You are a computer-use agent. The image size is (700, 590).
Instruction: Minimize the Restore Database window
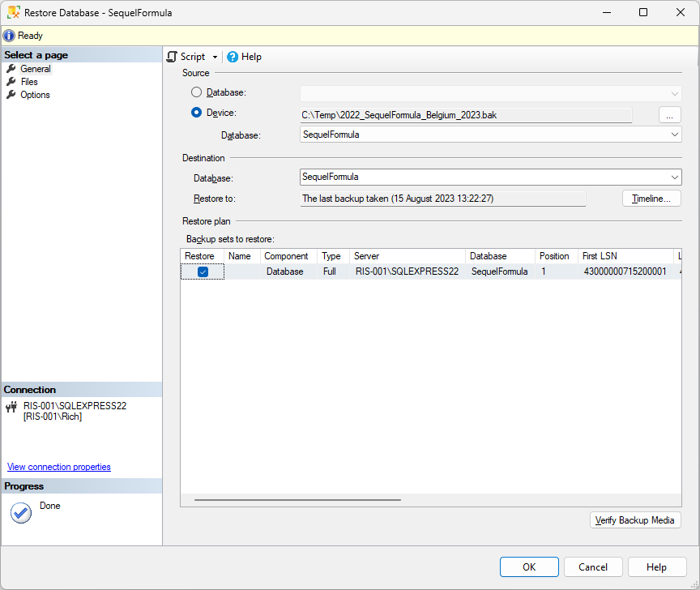[x=607, y=12]
